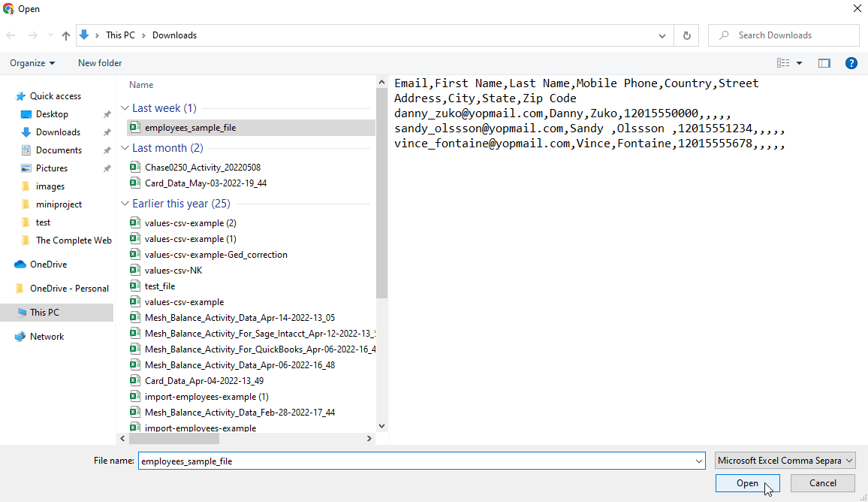Select the test_file entry
This screenshot has height=502, width=868.
coord(160,286)
